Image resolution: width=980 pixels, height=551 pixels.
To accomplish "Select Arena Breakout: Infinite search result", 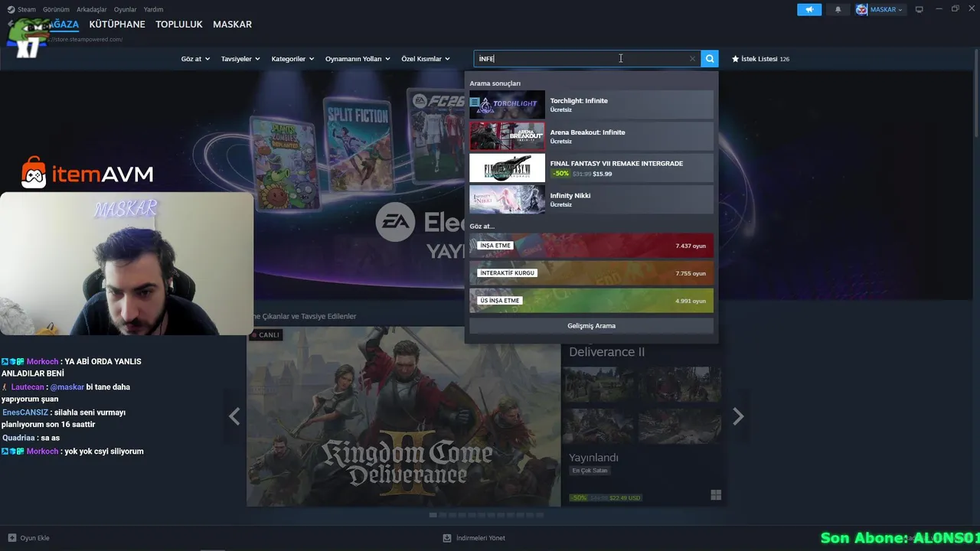I will click(591, 136).
